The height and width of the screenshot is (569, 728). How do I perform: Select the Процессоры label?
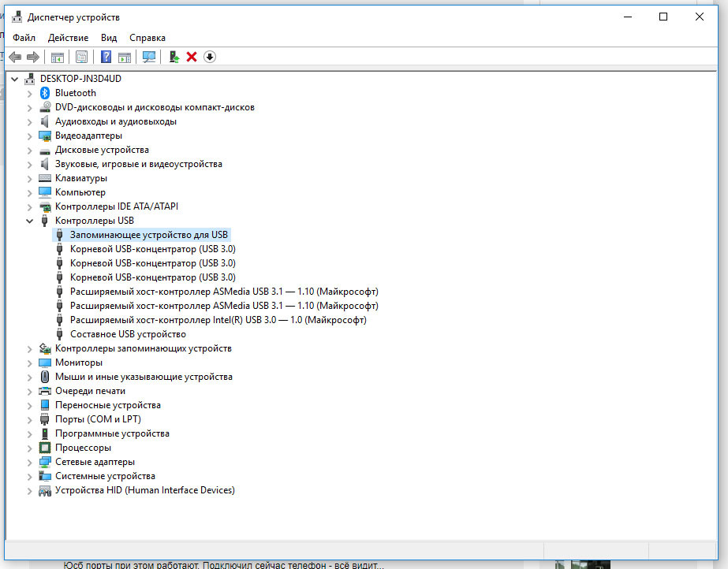pyautogui.click(x=83, y=448)
